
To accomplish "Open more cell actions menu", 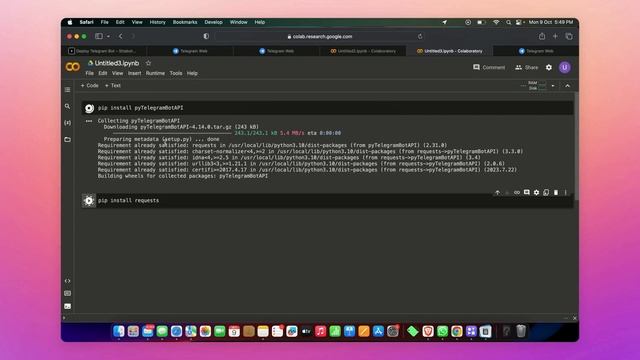I will pos(566,192).
